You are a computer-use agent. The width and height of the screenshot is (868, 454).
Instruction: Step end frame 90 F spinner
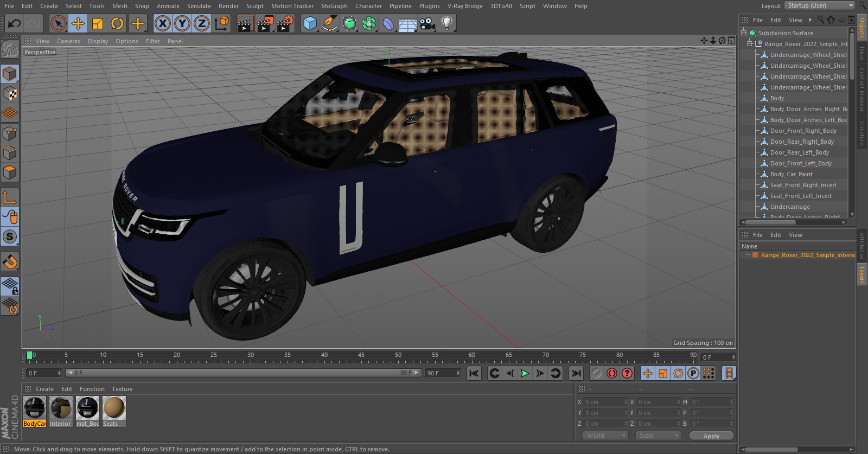pos(458,373)
